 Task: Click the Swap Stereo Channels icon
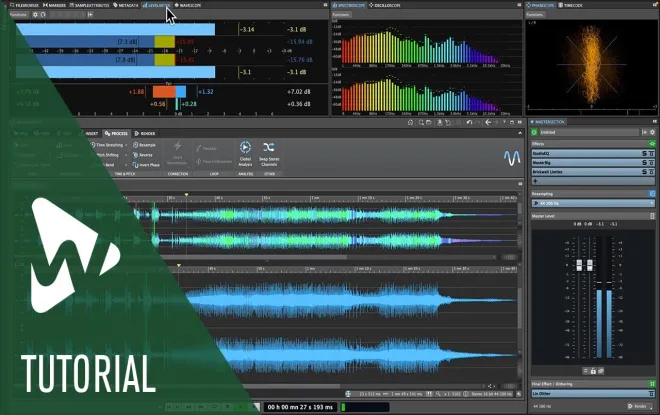pos(269,147)
